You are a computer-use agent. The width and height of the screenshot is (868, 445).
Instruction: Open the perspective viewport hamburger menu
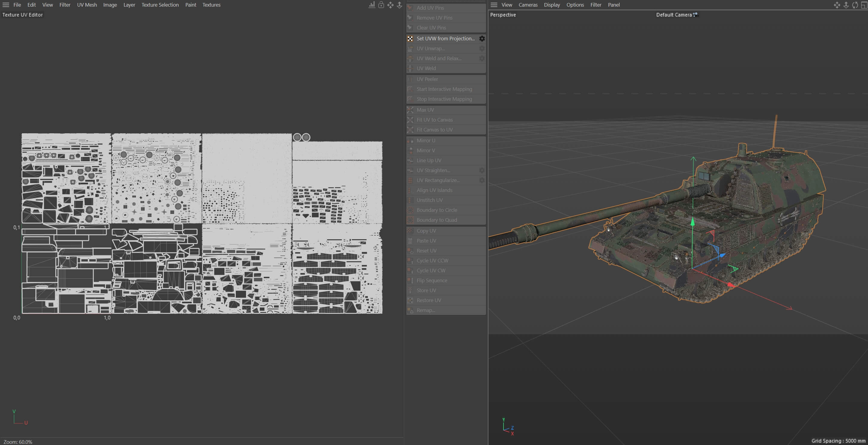[494, 5]
